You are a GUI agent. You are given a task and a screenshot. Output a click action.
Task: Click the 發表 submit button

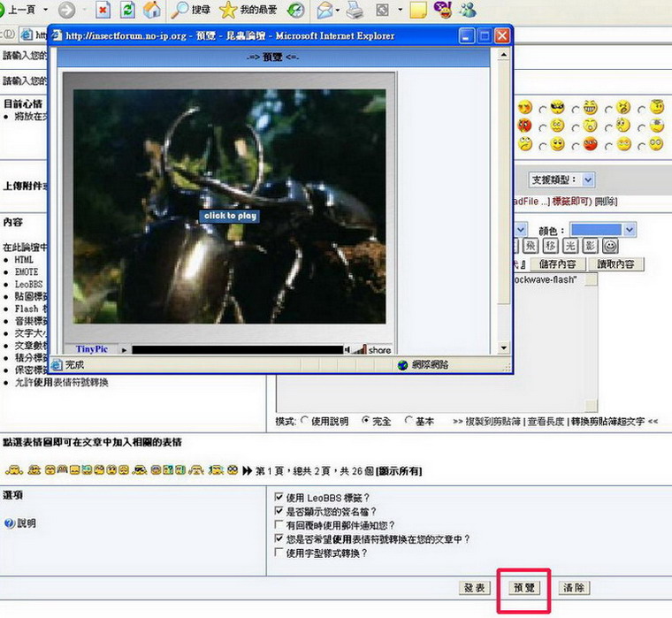click(474, 588)
